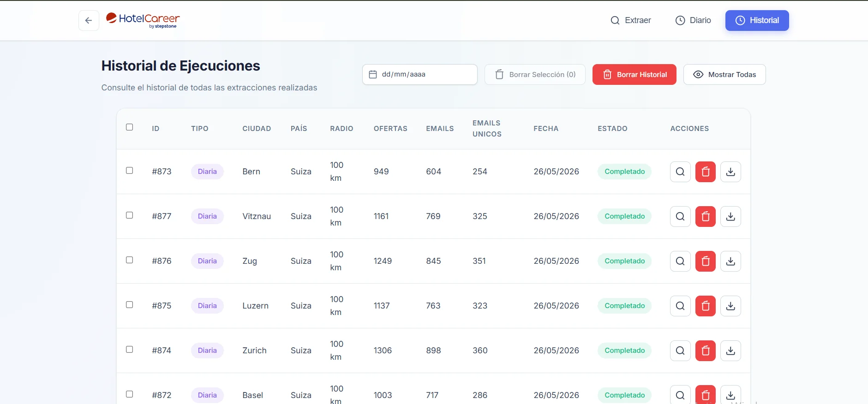Click the dd/mm/aaaa date input
The height and width of the screenshot is (404, 868).
tap(420, 74)
